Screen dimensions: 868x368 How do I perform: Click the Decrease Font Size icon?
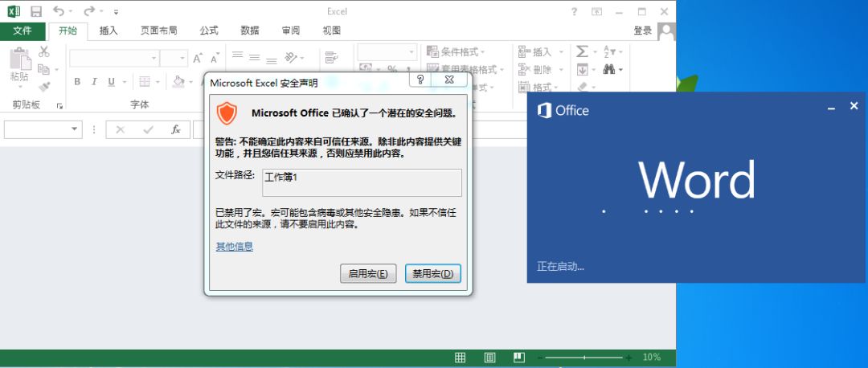click(215, 58)
